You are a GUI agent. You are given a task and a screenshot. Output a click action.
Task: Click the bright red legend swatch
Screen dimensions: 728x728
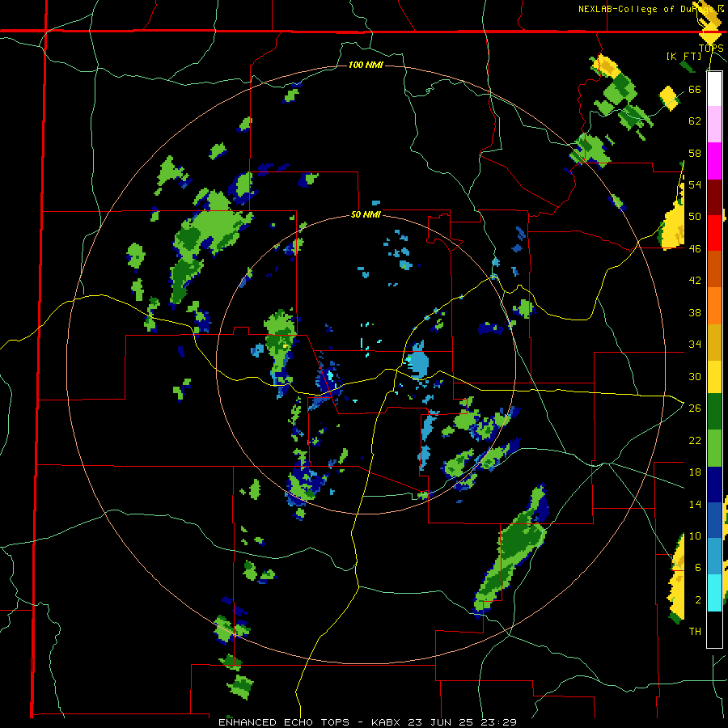click(x=714, y=233)
